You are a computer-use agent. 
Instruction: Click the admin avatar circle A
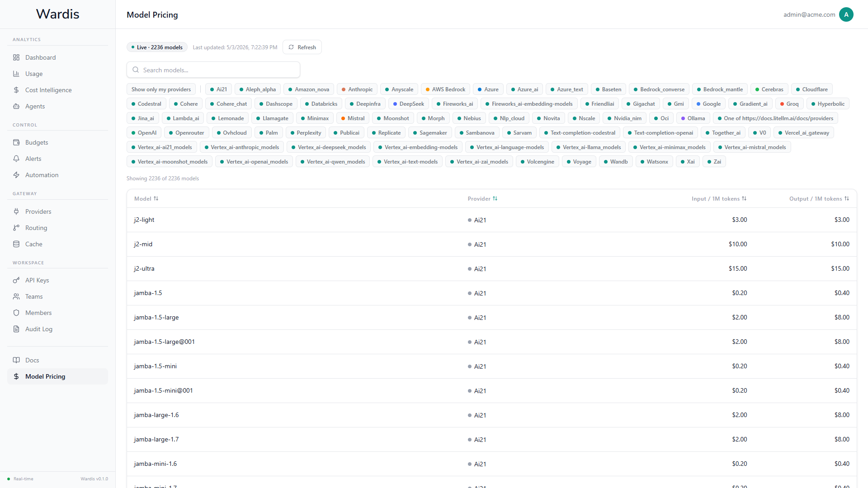[846, 14]
